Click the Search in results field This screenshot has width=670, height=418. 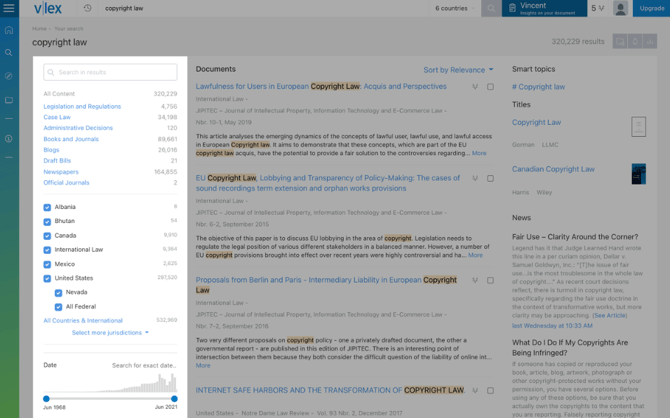coord(110,72)
